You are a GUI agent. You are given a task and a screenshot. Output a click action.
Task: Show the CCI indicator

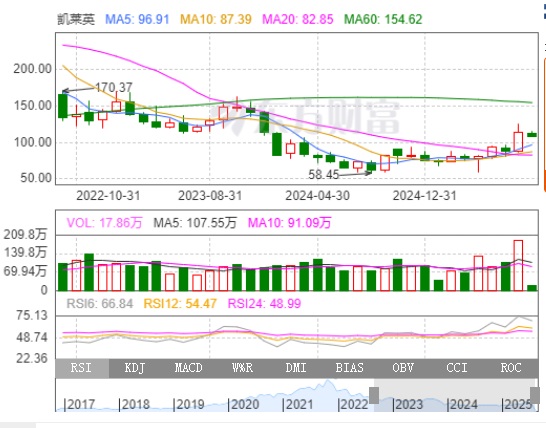click(x=457, y=368)
